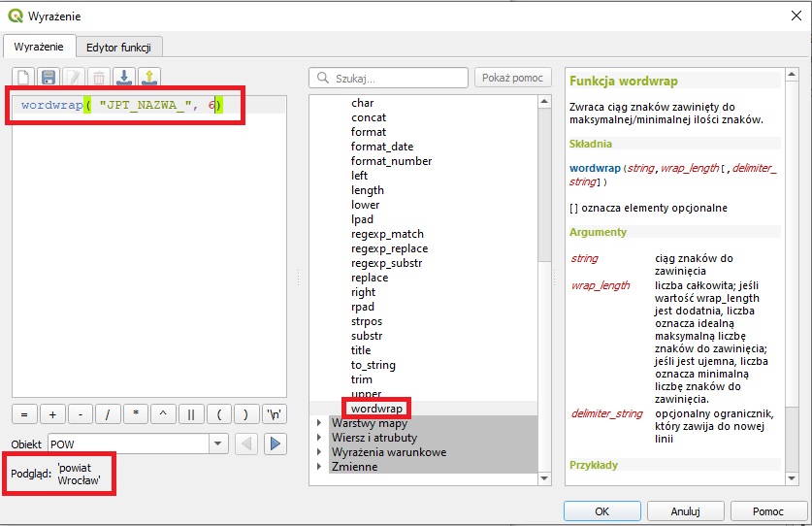
Task: Save the expression with the floppy disk icon
Action: tap(49, 78)
